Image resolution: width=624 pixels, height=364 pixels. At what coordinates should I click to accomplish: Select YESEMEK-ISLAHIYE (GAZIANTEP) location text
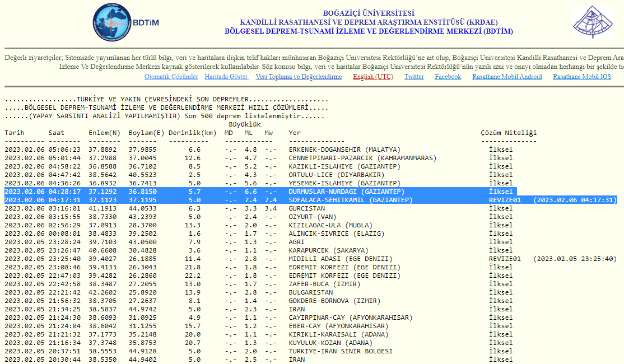point(344,183)
